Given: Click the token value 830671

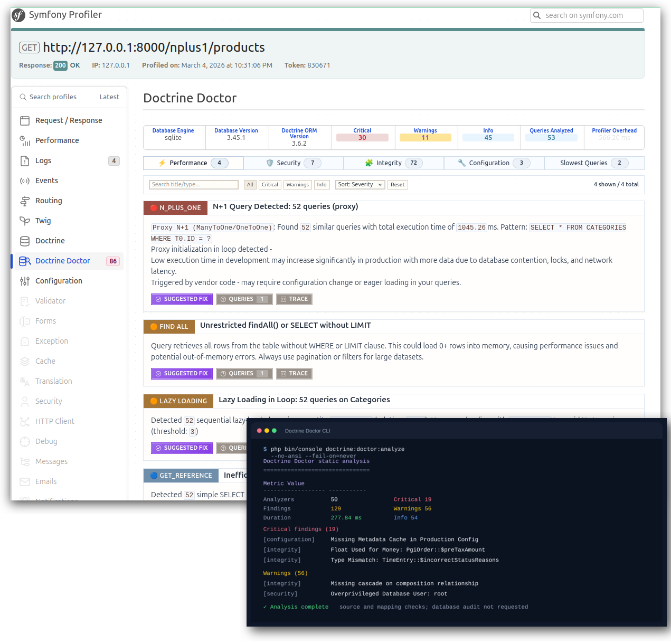Looking at the screenshot, I should click(319, 65).
